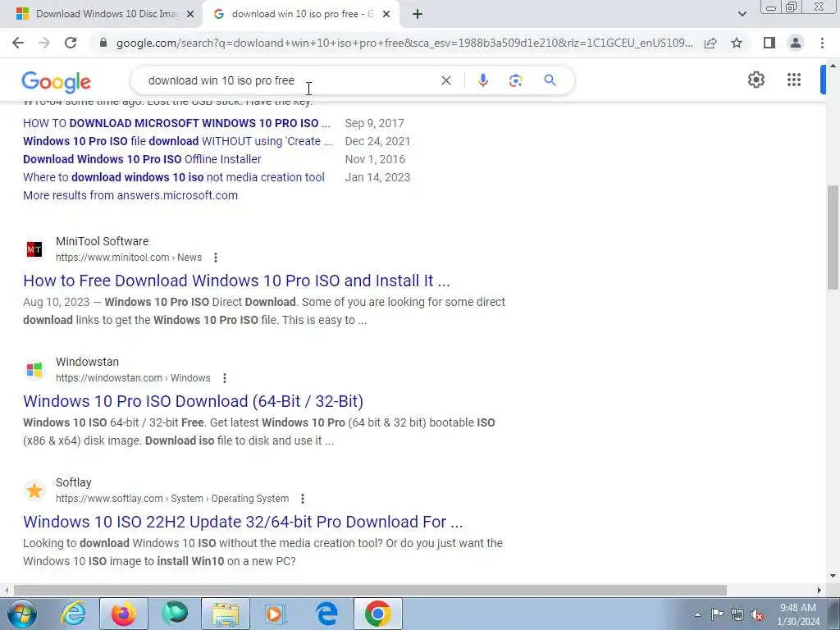Go to Google home via logo
This screenshot has width=840, height=630.
(x=57, y=81)
